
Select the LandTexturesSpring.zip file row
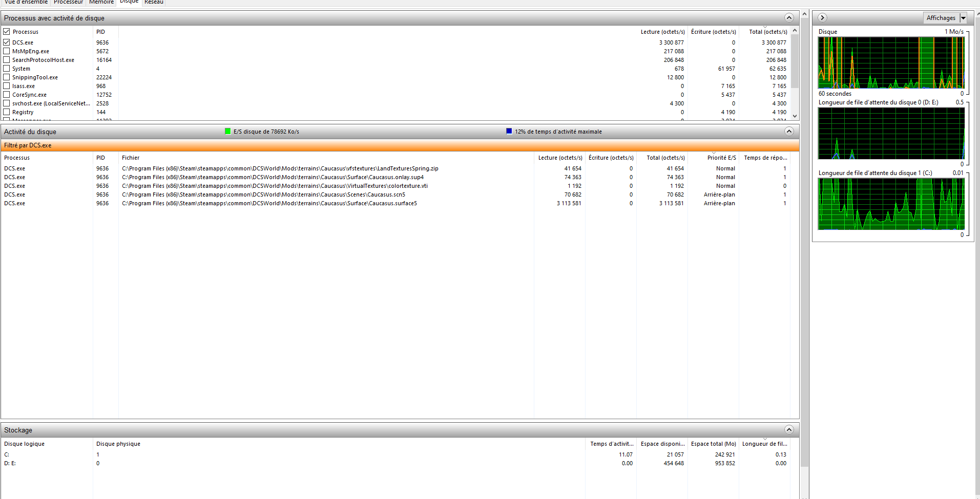(x=395, y=168)
